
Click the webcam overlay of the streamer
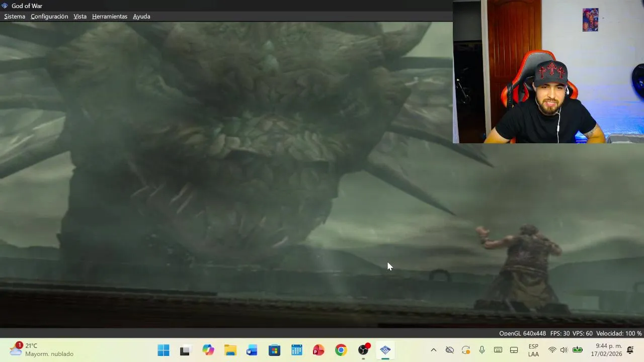pos(548,71)
